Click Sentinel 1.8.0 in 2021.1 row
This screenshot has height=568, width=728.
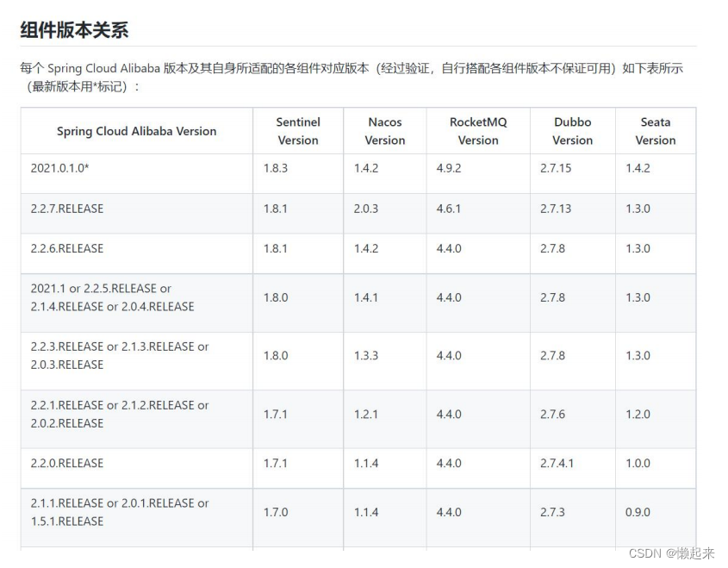coord(276,297)
